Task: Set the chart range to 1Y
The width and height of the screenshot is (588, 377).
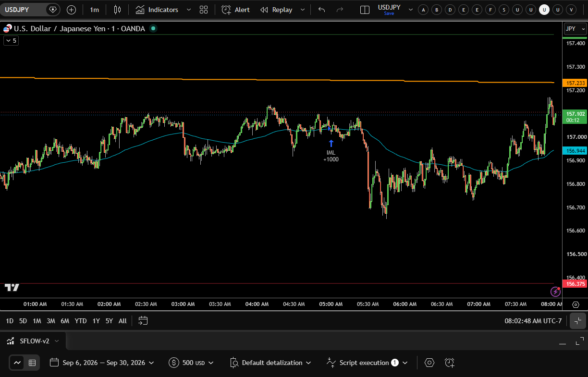Action: coord(96,321)
